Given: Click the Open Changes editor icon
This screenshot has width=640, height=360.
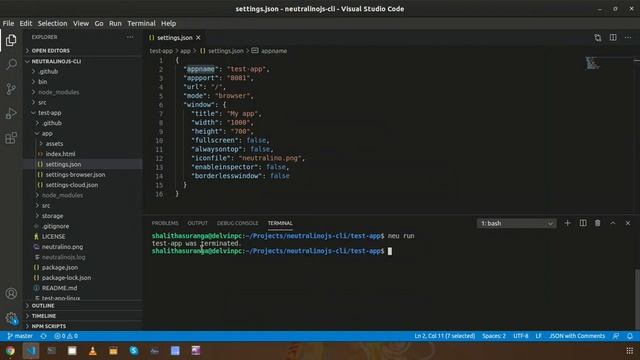Looking at the screenshot, I should [598, 38].
